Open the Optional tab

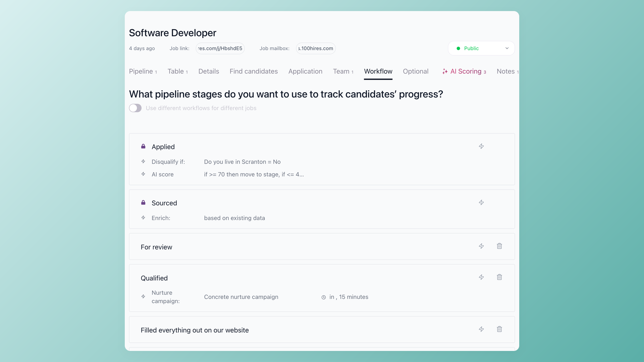[416, 71]
